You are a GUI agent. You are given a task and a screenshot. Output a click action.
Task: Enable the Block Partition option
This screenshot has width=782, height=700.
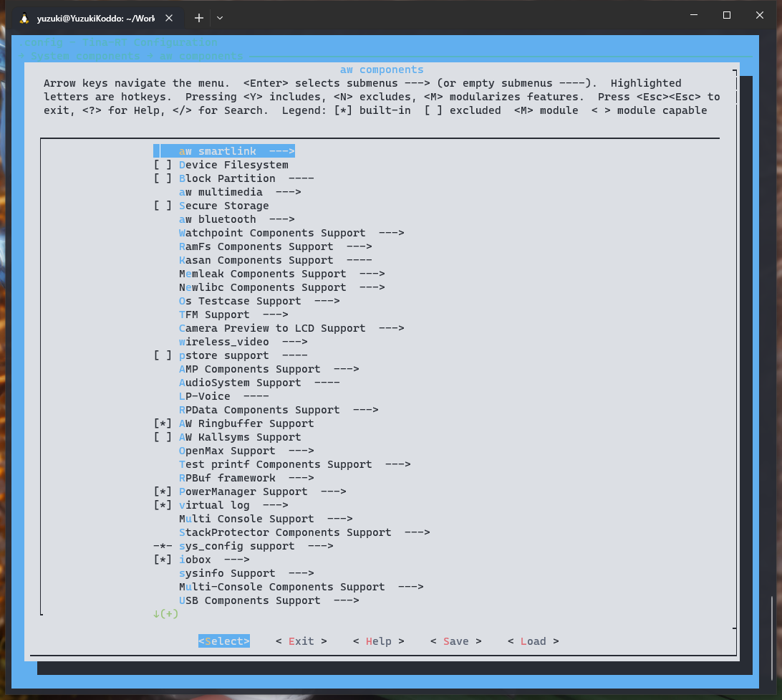(x=163, y=178)
